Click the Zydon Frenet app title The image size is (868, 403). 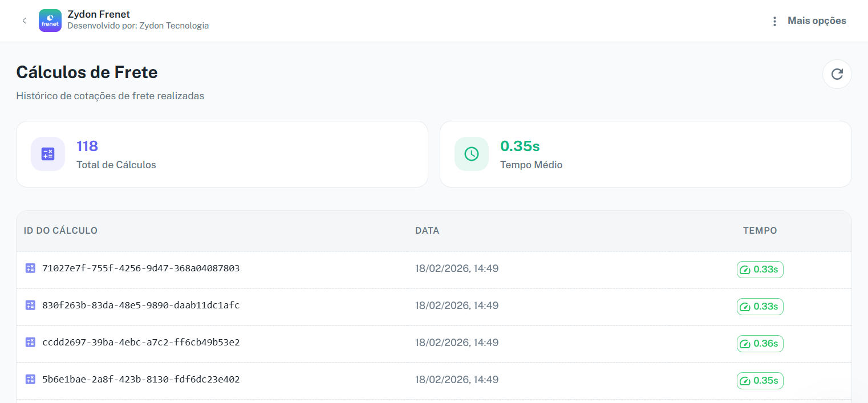pyautogui.click(x=99, y=14)
